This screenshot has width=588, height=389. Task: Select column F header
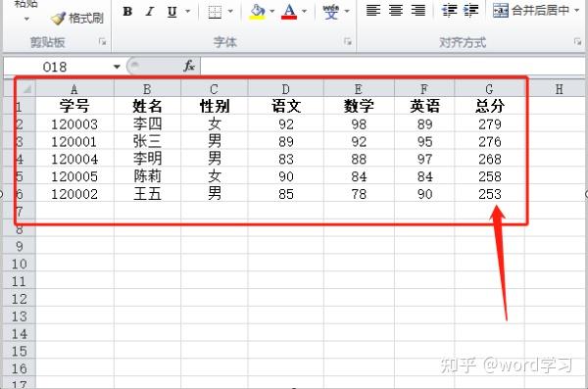tap(424, 89)
